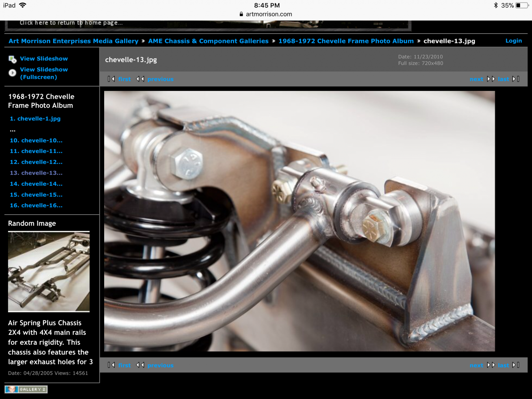This screenshot has height=399, width=532.
Task: Click the Login link
Action: point(514,41)
